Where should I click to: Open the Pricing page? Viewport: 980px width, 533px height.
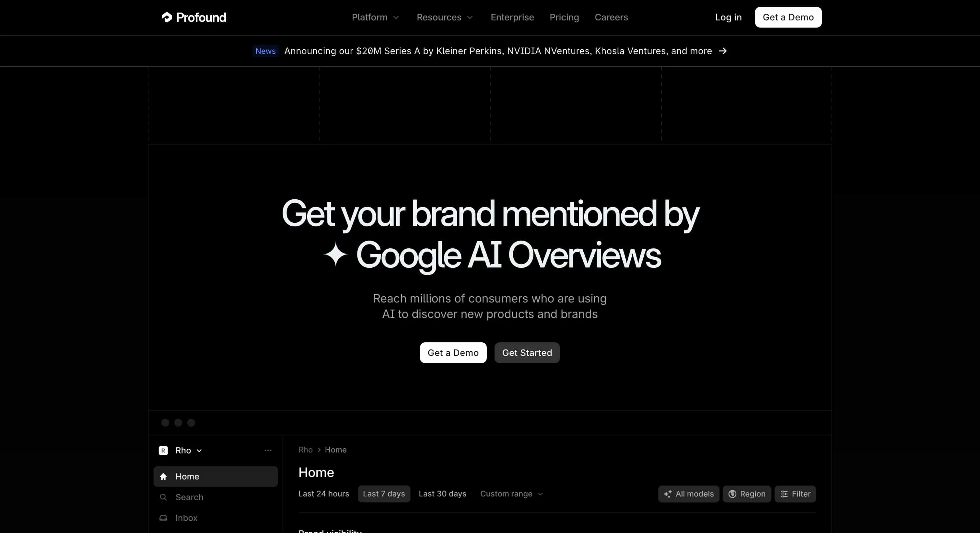coord(564,17)
